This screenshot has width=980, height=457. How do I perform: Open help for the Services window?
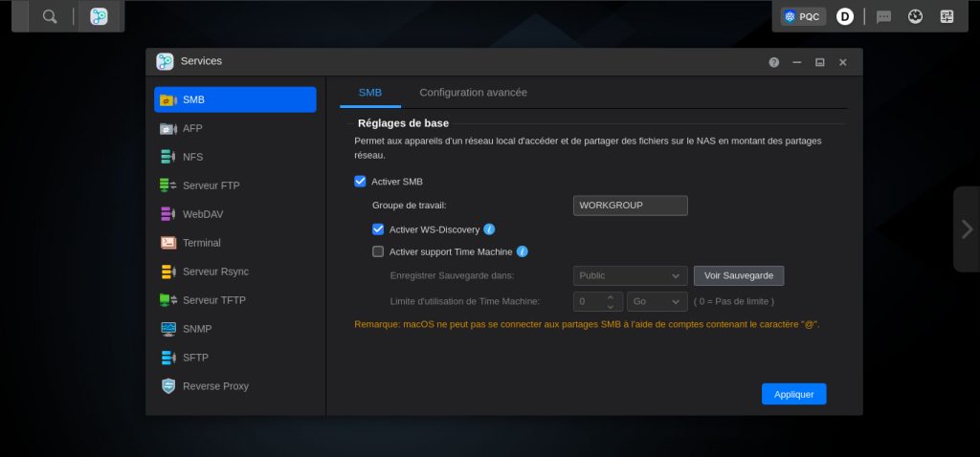[773, 62]
